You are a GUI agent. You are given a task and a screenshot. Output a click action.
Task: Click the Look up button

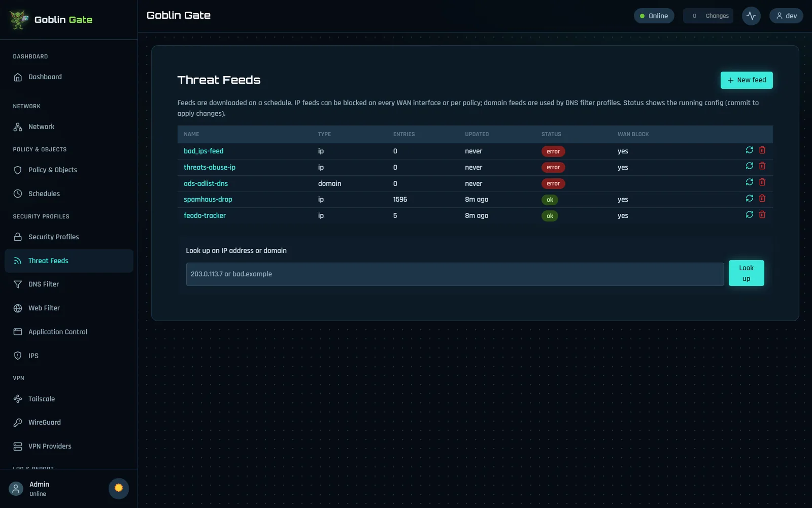(x=746, y=273)
